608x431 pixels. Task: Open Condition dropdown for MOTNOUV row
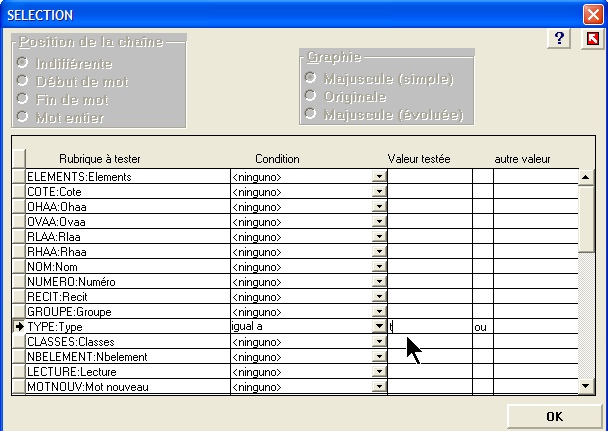[379, 387]
